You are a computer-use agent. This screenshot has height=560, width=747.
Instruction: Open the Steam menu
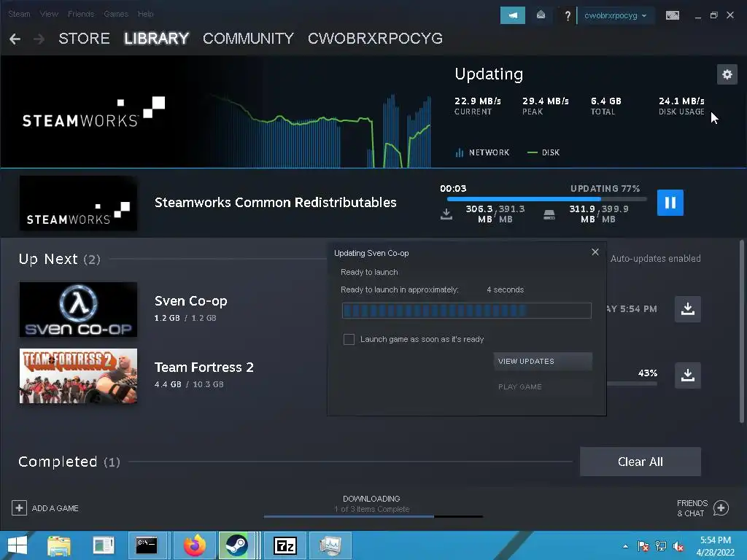pos(19,14)
